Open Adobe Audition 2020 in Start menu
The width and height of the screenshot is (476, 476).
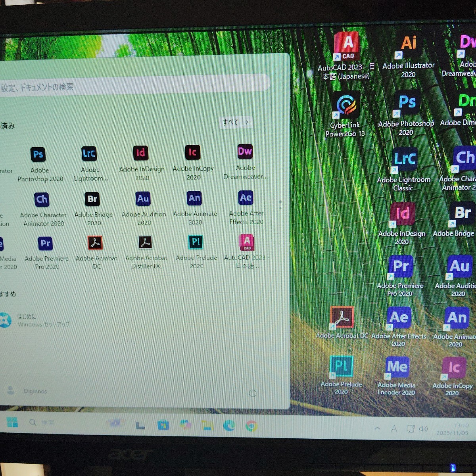click(x=144, y=208)
